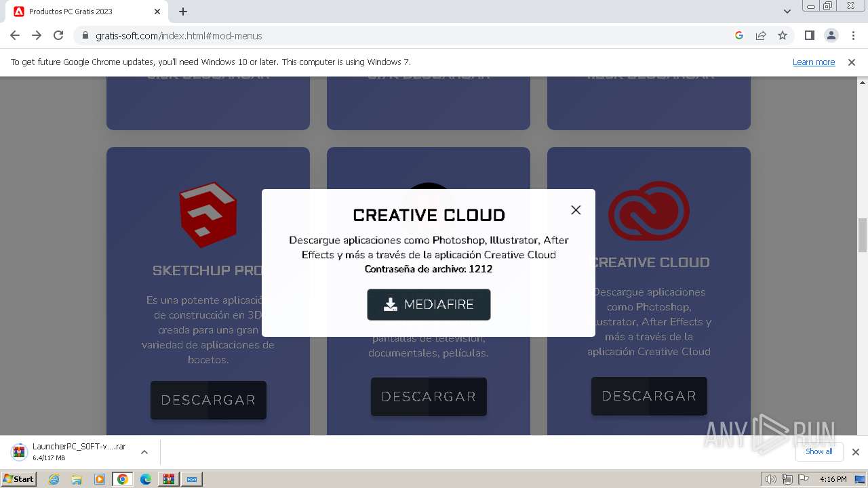
Task: Open Microsoft Edge from taskbar
Action: (146, 479)
